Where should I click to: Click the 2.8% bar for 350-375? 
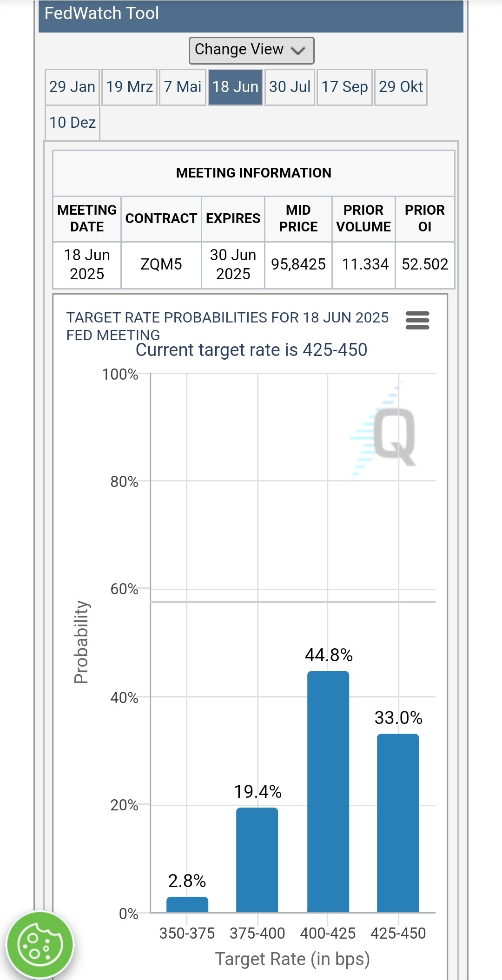click(x=187, y=905)
